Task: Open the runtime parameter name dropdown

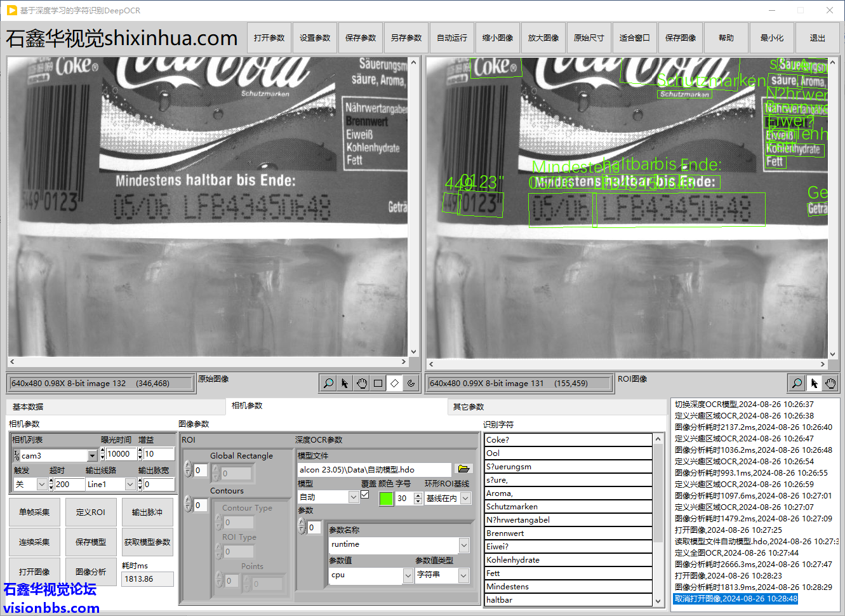Action: tap(464, 545)
